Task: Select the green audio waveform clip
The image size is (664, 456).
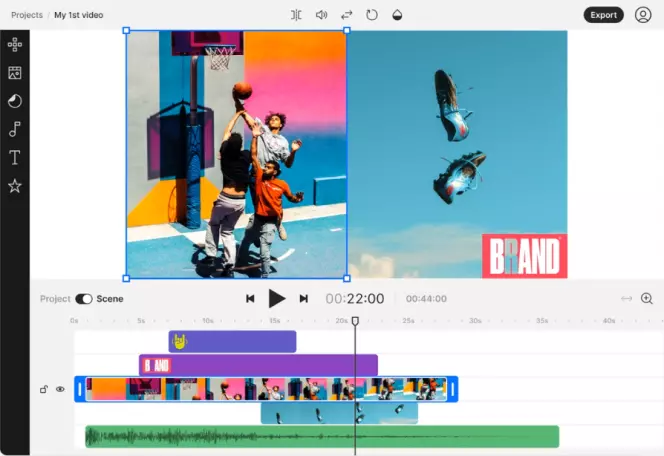Action: pyautogui.click(x=322, y=437)
